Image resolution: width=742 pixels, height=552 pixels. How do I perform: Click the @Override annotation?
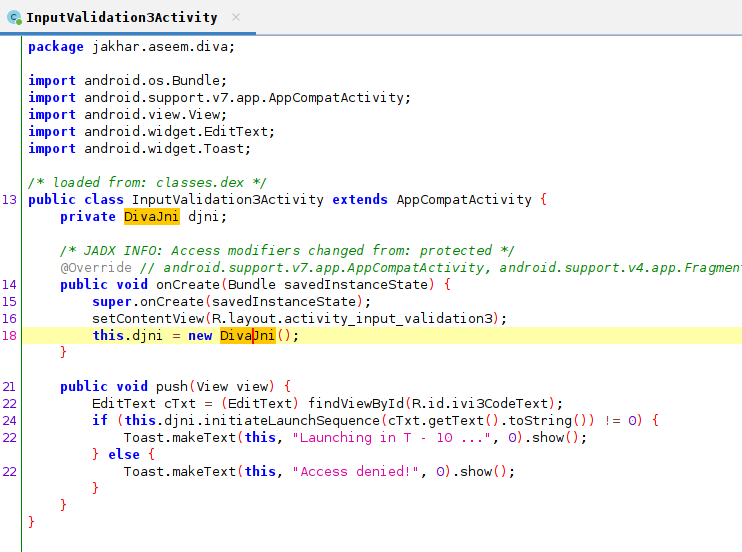[96, 267]
